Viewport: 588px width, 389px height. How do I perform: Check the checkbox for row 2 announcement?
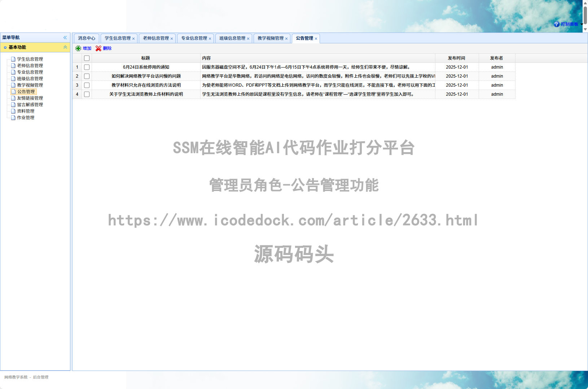87,76
